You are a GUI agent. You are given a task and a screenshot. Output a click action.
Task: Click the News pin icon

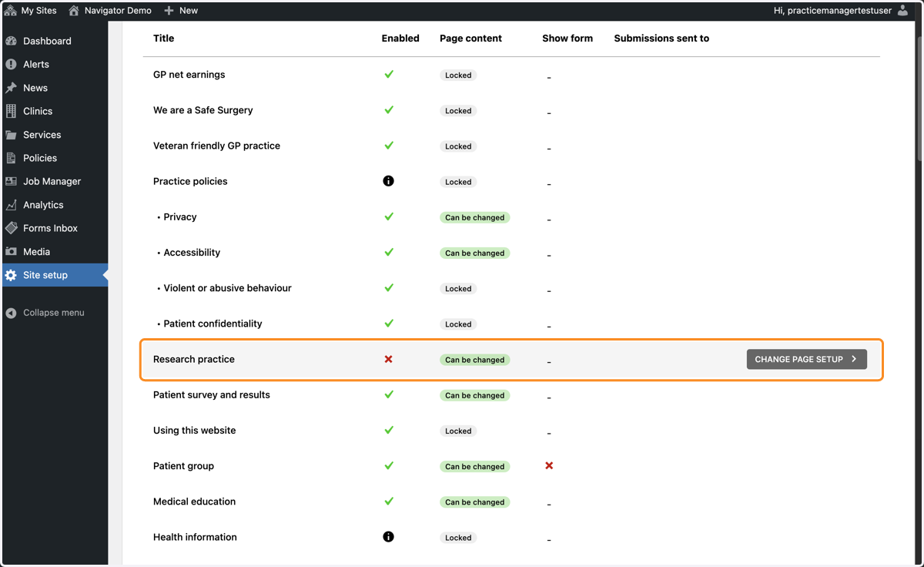(x=11, y=88)
